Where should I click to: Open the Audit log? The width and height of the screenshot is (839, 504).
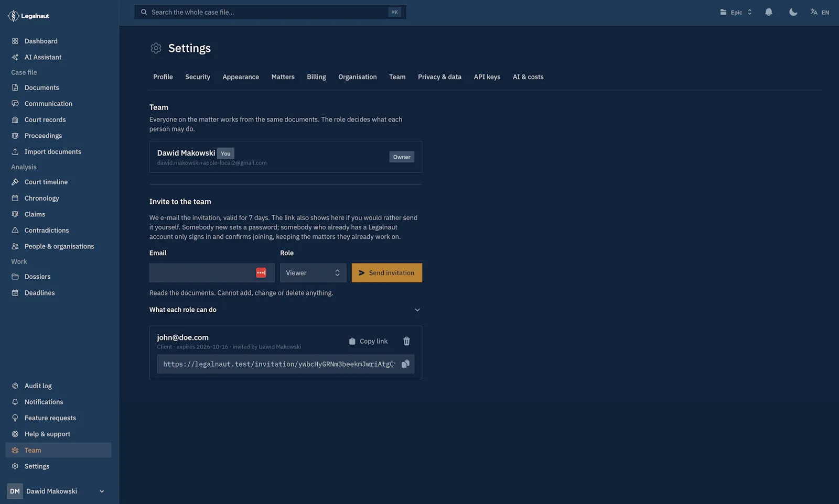pos(58,386)
